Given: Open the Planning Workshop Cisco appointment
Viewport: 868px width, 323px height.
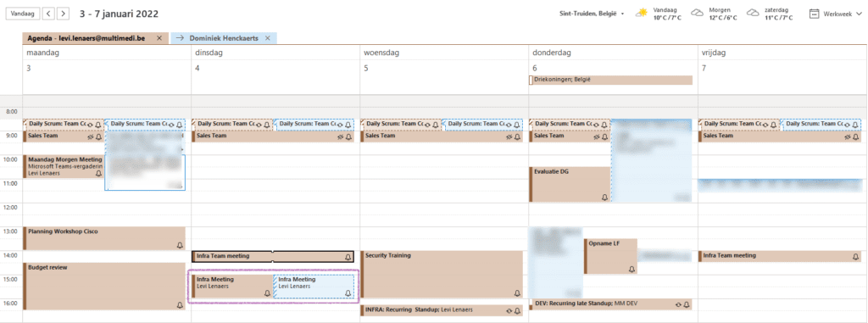Looking at the screenshot, I should [104, 238].
